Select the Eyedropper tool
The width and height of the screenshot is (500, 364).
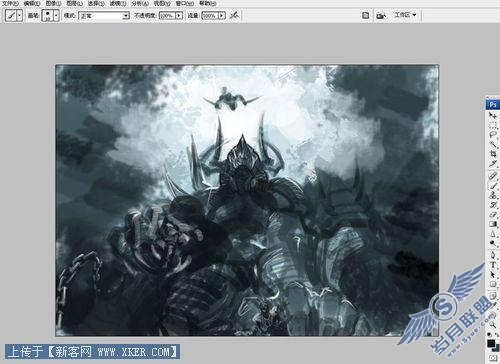tap(493, 305)
